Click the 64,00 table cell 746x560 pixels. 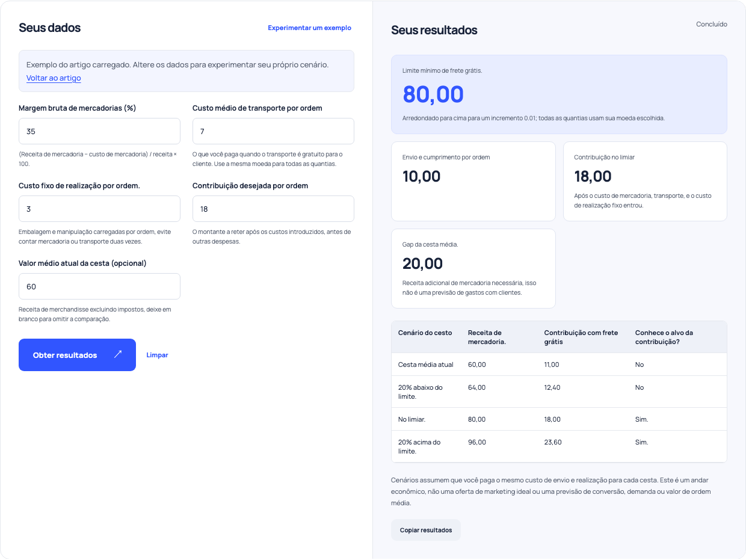(x=477, y=387)
